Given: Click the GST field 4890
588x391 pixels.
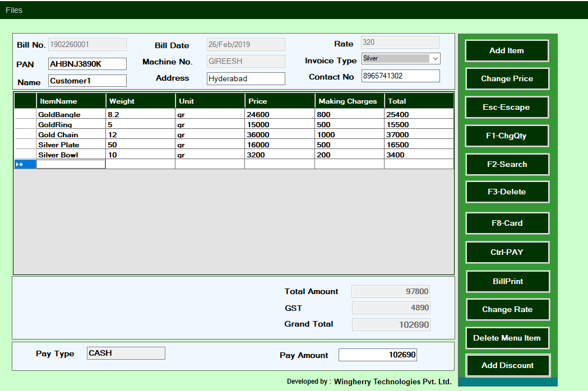Looking at the screenshot, I should coord(391,308).
